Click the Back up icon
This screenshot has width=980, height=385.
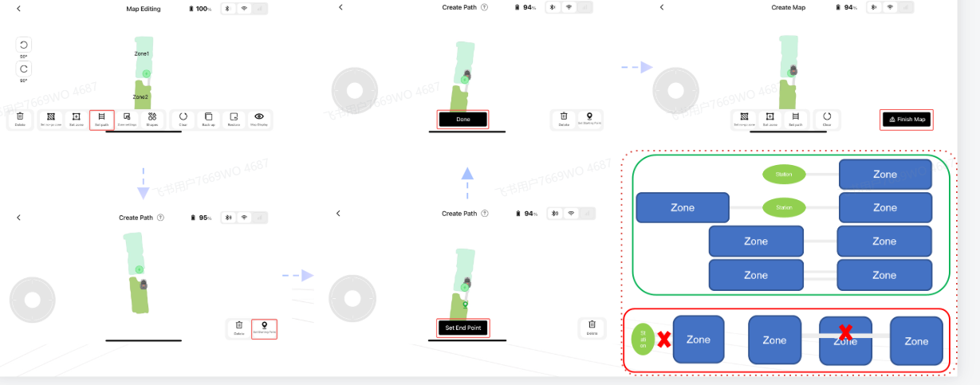(208, 120)
